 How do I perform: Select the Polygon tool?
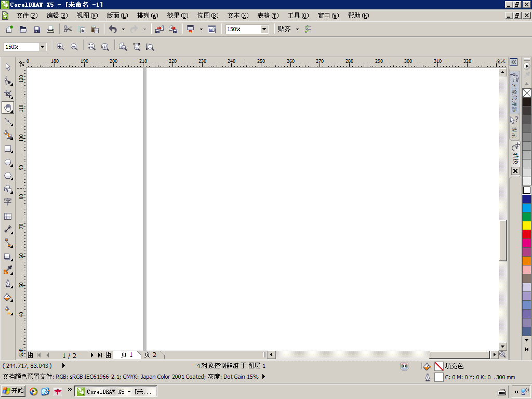click(x=8, y=176)
